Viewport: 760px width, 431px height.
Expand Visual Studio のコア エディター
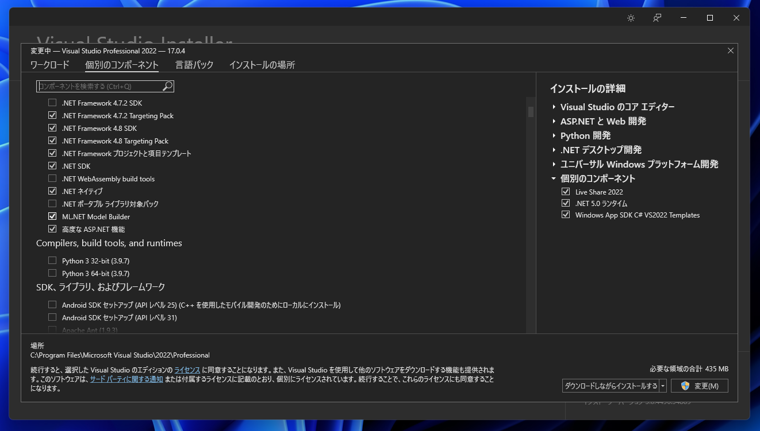pos(554,107)
